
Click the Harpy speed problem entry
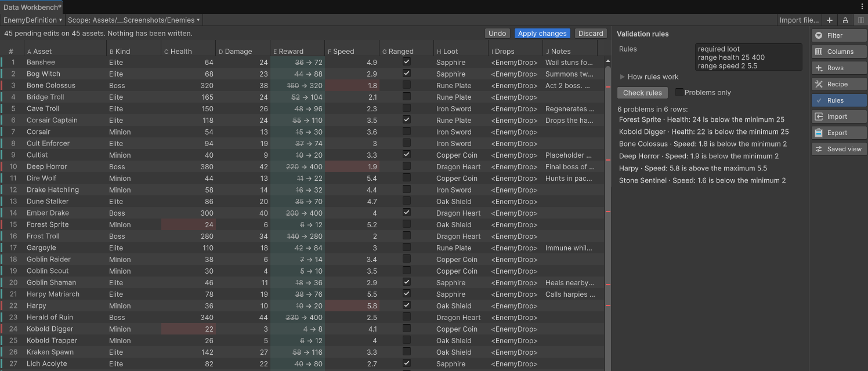coord(693,168)
